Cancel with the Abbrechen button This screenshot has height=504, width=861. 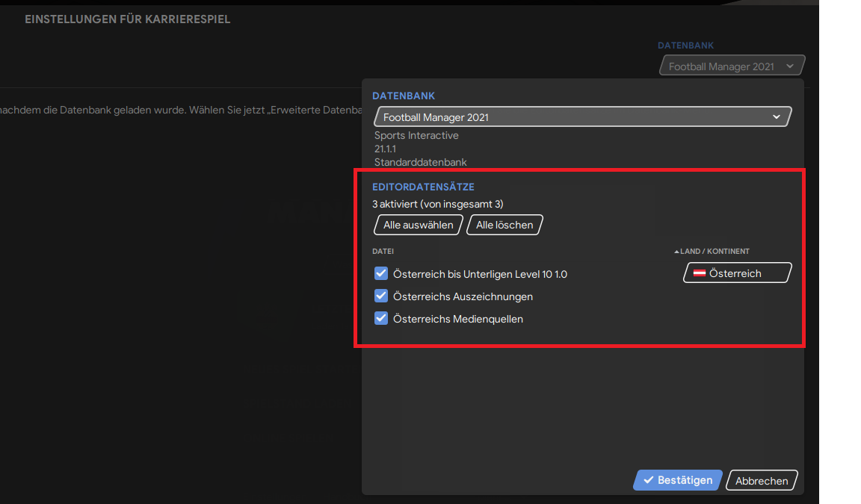pyautogui.click(x=762, y=480)
